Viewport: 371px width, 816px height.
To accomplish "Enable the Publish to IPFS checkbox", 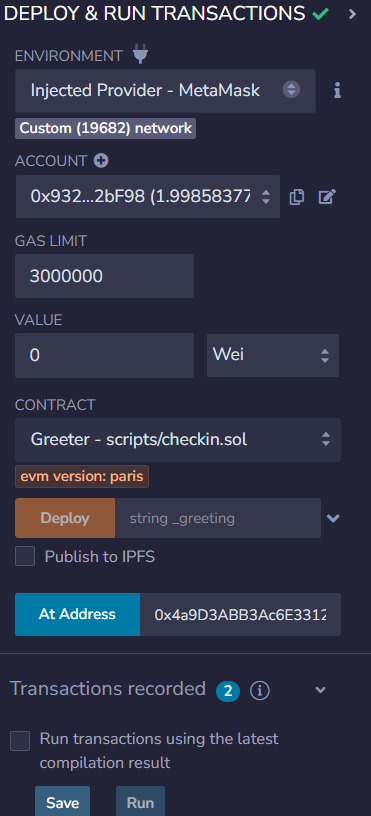I will pyautogui.click(x=25, y=556).
